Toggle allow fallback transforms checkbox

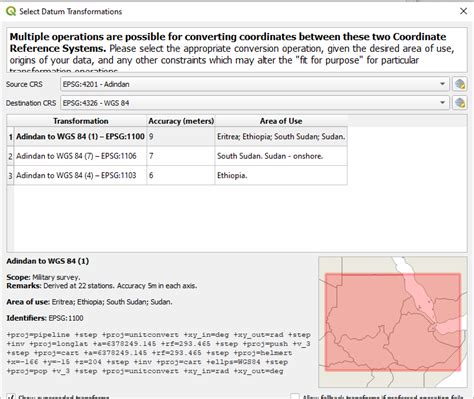[x=295, y=397]
